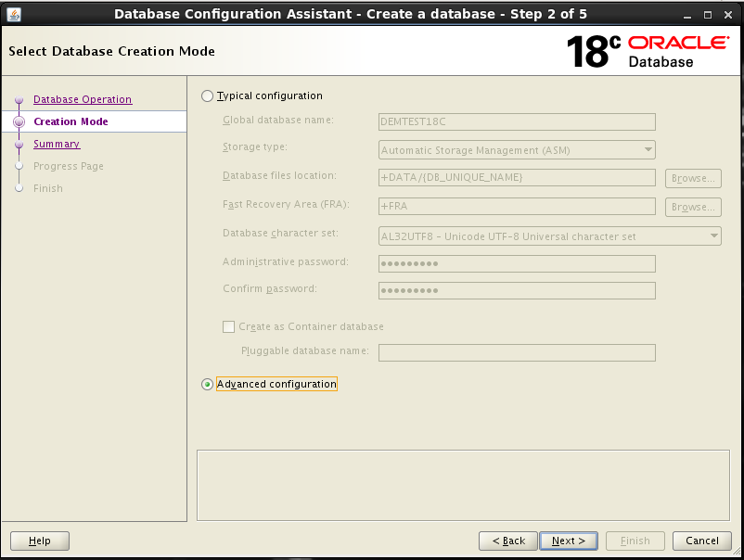The width and height of the screenshot is (744, 560).
Task: Click the Summary step bullet icon
Action: (19, 145)
